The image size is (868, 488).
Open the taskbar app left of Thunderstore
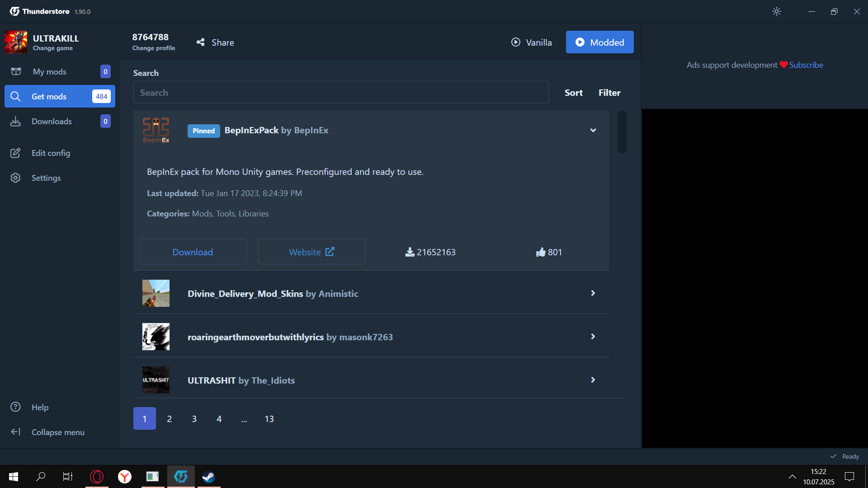coord(152,477)
